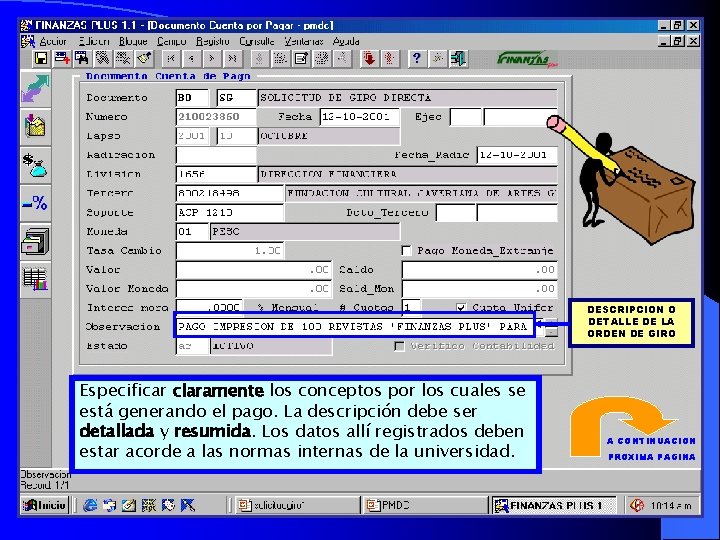Click the exit door toolbar icon
720x540 pixels.
point(458,59)
